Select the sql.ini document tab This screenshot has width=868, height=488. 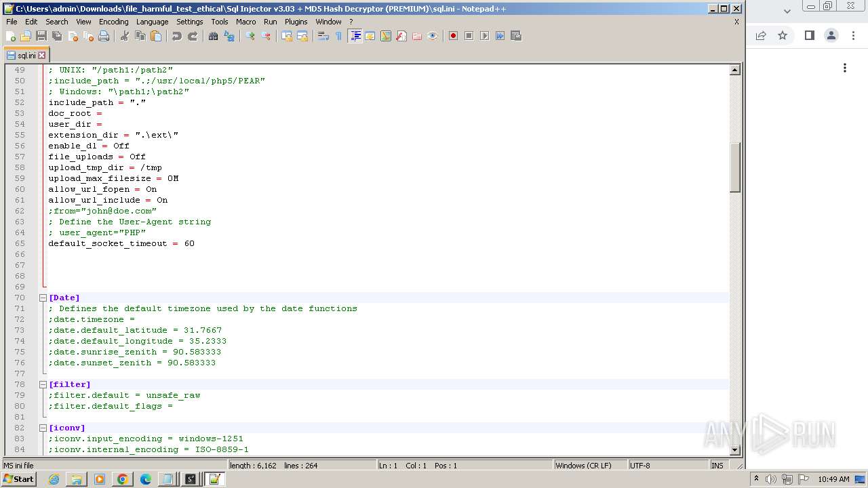pos(26,56)
